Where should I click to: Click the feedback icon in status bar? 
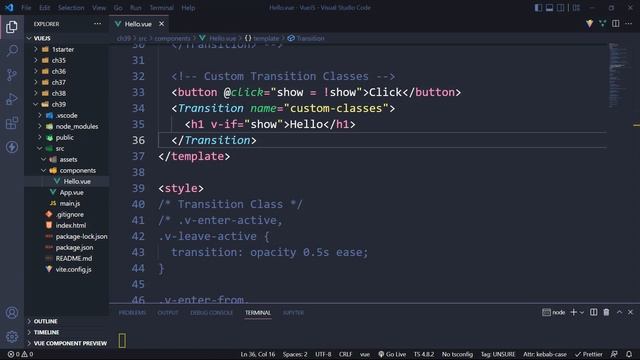coord(614,354)
